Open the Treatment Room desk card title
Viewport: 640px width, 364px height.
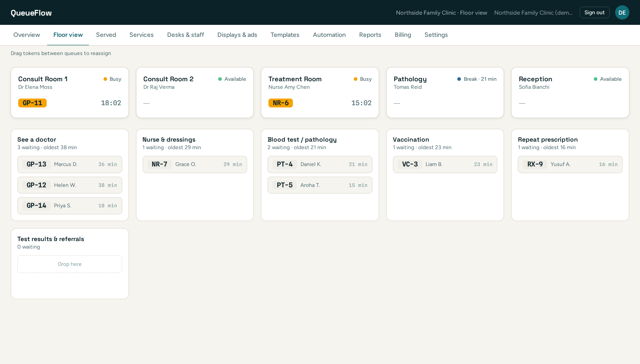click(x=295, y=79)
